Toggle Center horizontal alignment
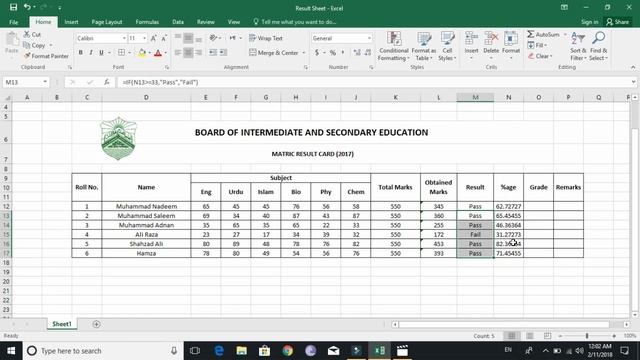Screen dimensions: 640x360 (188, 53)
